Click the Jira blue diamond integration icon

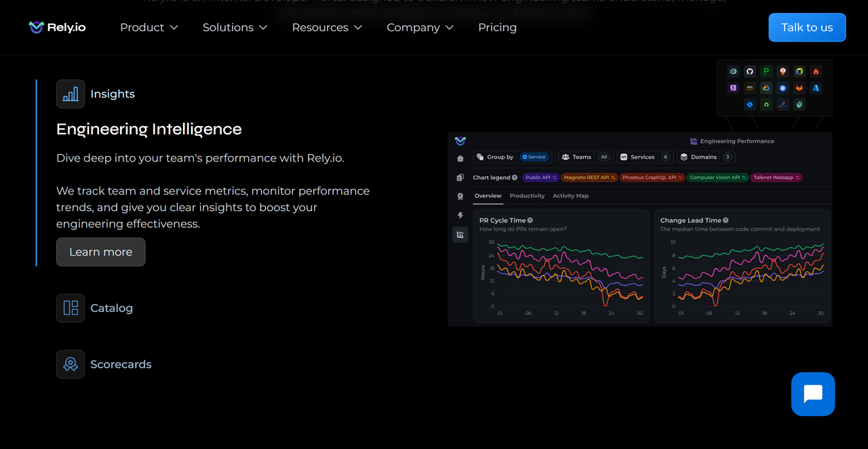[749, 104]
